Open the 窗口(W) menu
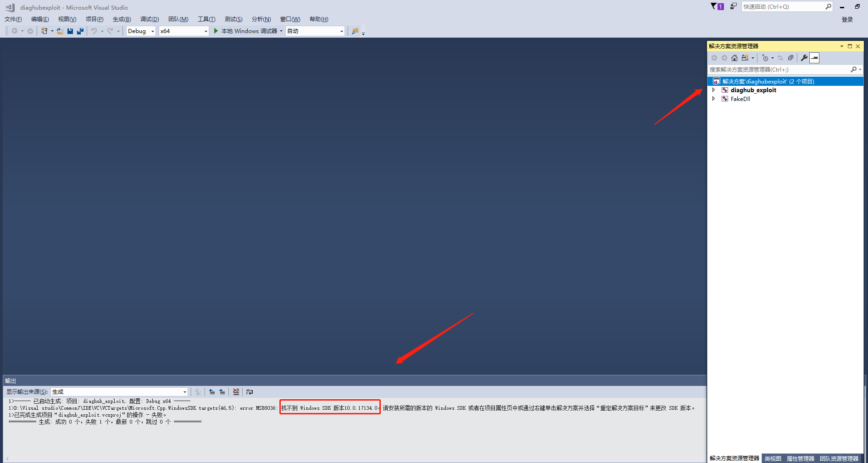This screenshot has height=463, width=868. [290, 19]
